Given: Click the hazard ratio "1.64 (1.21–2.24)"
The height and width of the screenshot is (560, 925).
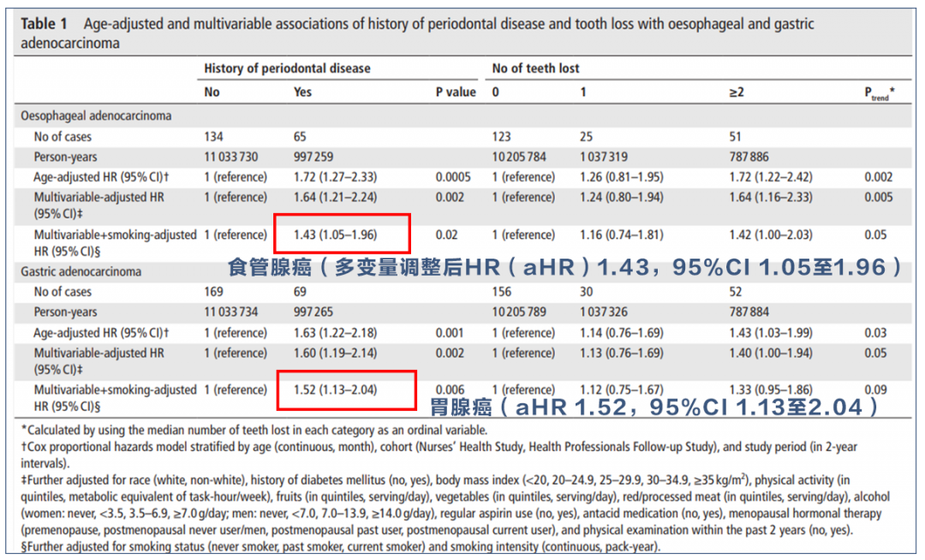Looking at the screenshot, I should click(335, 197).
